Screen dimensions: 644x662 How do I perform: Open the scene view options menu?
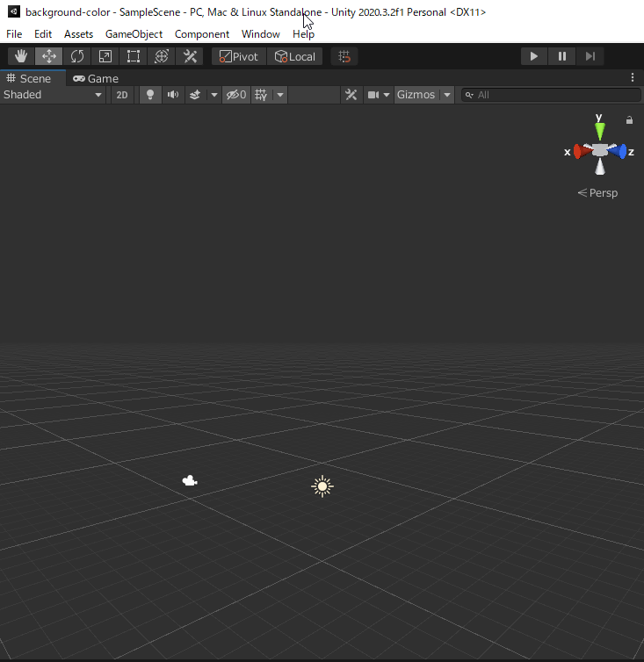633,77
